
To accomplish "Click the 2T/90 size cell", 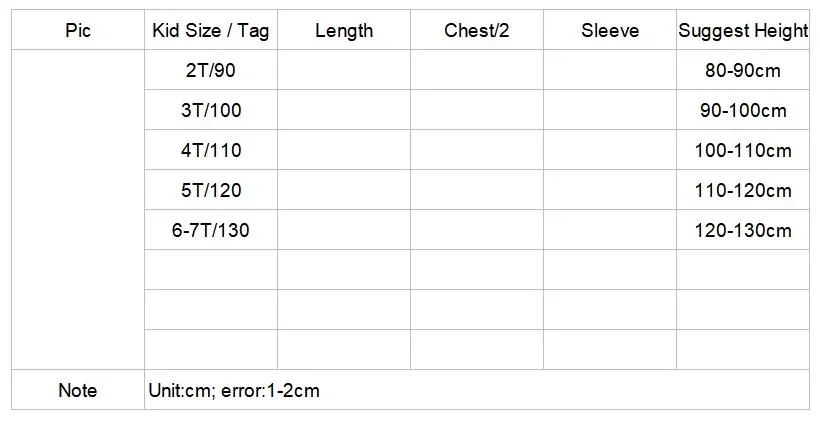I will click(x=211, y=71).
